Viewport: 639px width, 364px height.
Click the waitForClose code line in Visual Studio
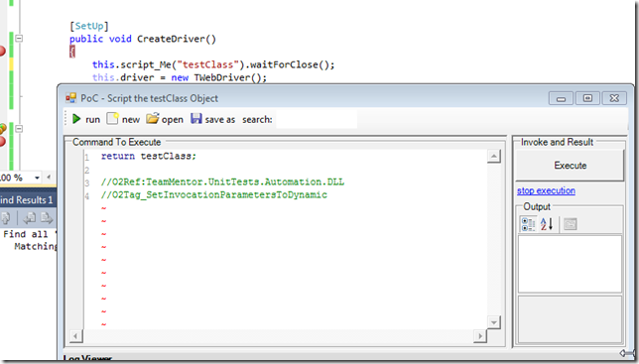[213, 64]
